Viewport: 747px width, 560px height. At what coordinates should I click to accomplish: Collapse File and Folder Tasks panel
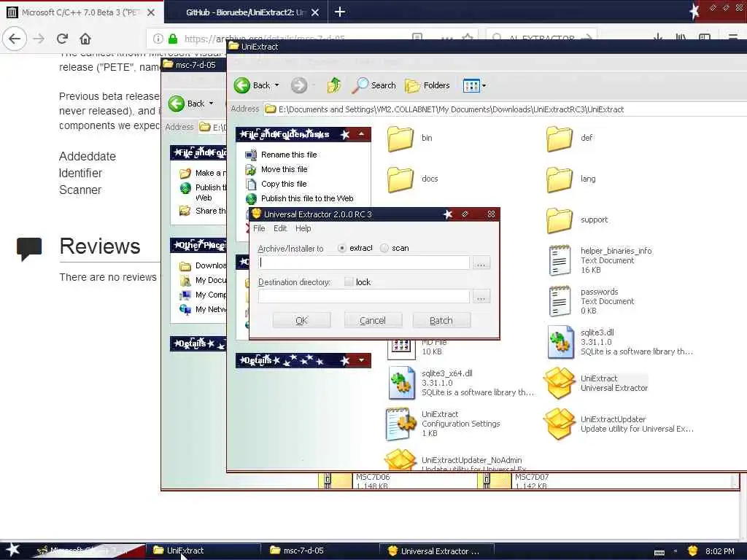click(362, 134)
